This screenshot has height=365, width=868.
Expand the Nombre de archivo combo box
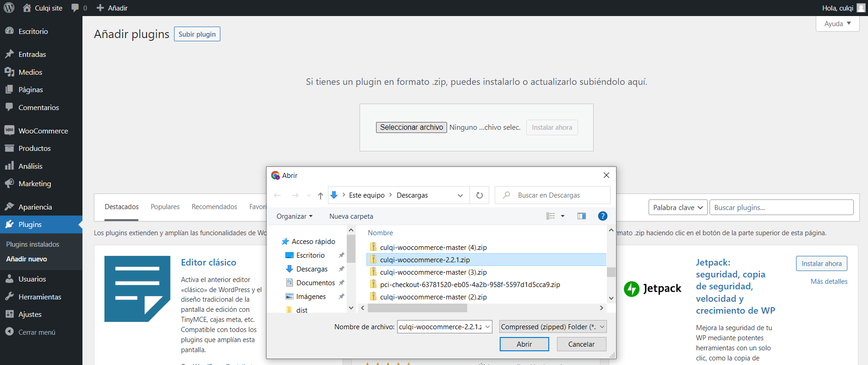487,326
